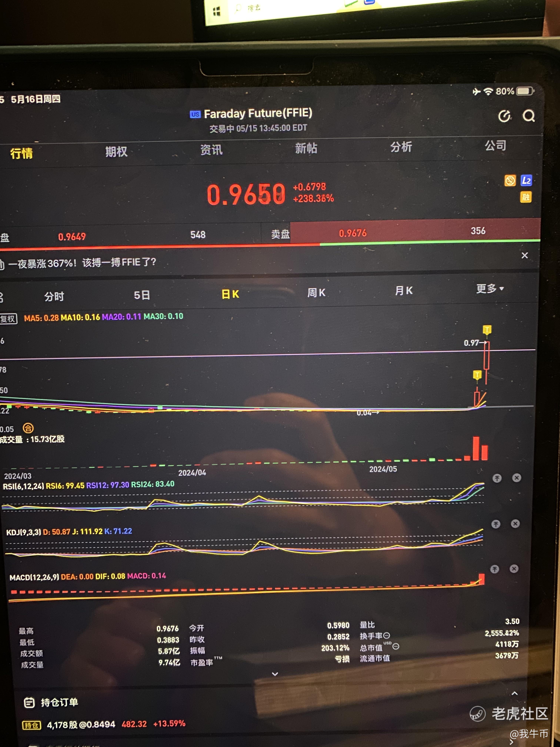Tap the 总市值 info icon
The width and height of the screenshot is (560, 747).
coord(396,646)
